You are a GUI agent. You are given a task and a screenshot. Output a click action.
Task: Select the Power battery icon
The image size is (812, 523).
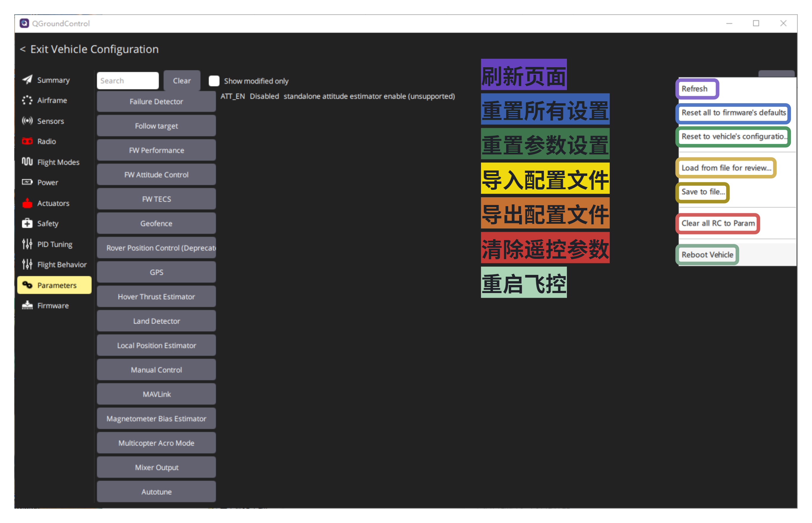click(x=27, y=182)
